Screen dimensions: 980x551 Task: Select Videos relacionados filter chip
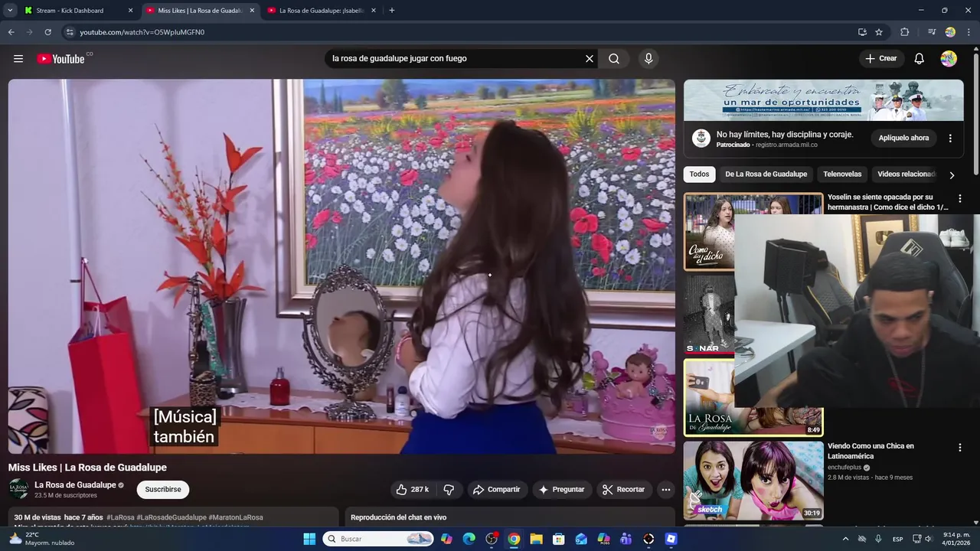[906, 174]
